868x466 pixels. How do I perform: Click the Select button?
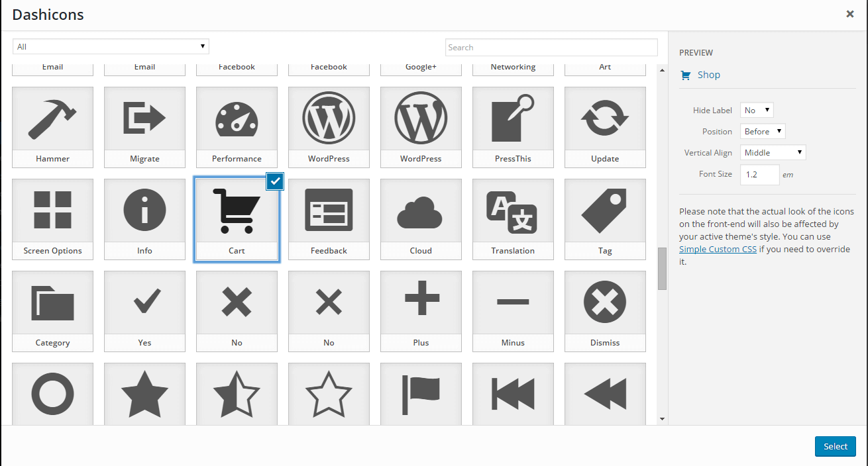click(x=835, y=446)
